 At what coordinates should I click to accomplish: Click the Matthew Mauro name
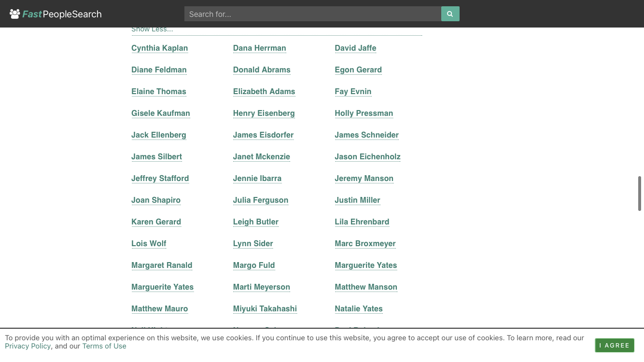point(159,308)
